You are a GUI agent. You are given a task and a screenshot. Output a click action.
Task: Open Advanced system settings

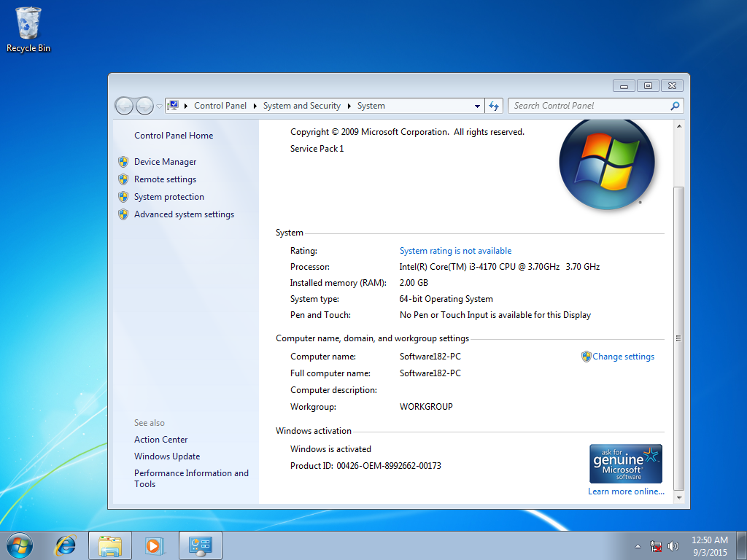coord(184,214)
